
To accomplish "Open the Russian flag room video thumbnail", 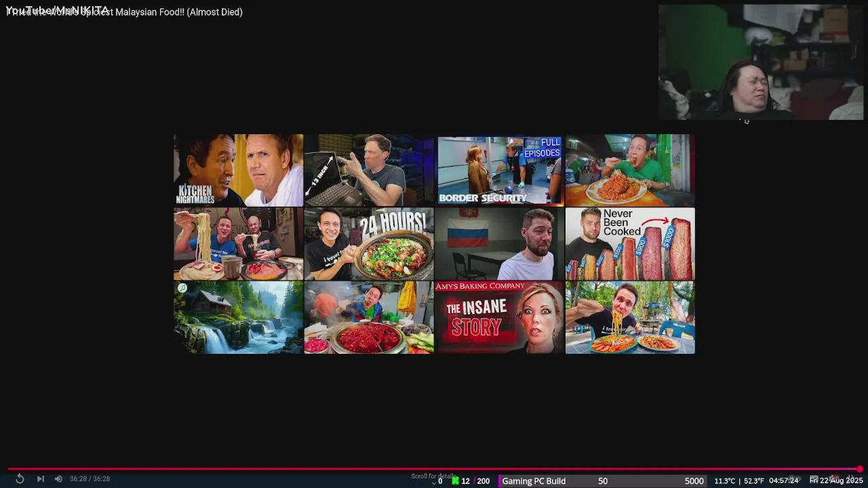I will tap(500, 244).
